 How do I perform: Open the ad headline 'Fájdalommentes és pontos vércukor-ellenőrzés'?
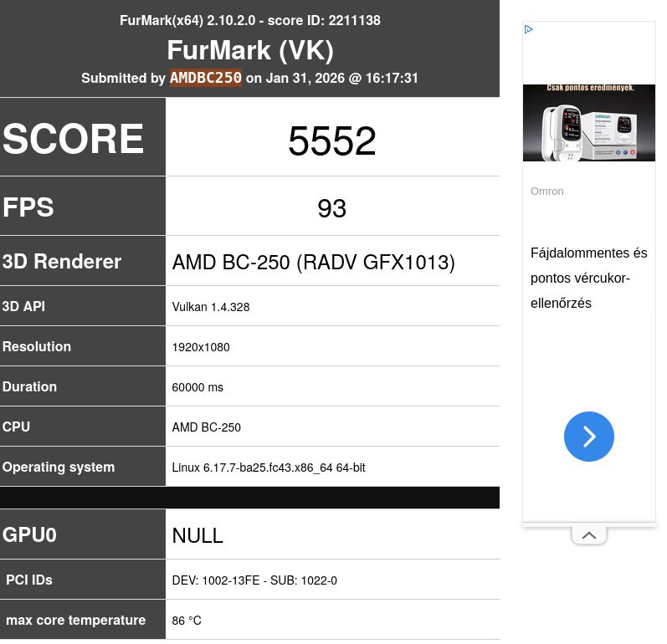(x=588, y=278)
